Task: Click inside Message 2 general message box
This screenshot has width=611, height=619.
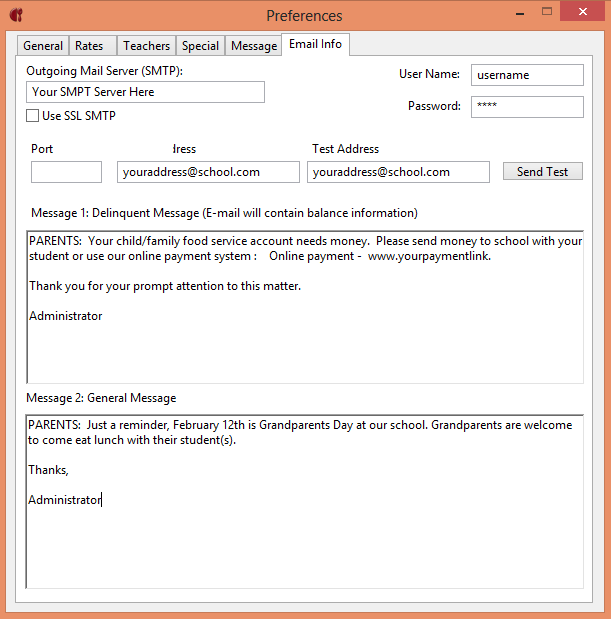Action: click(x=305, y=501)
